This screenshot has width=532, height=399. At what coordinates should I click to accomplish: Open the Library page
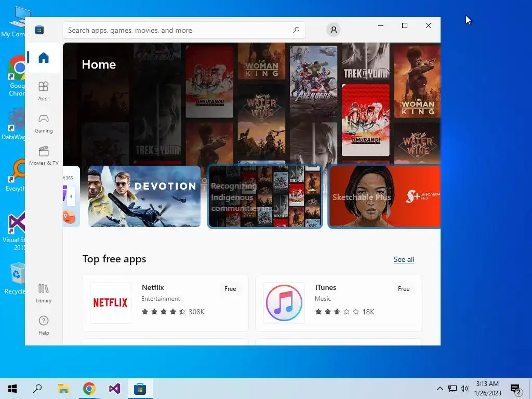[x=44, y=294]
